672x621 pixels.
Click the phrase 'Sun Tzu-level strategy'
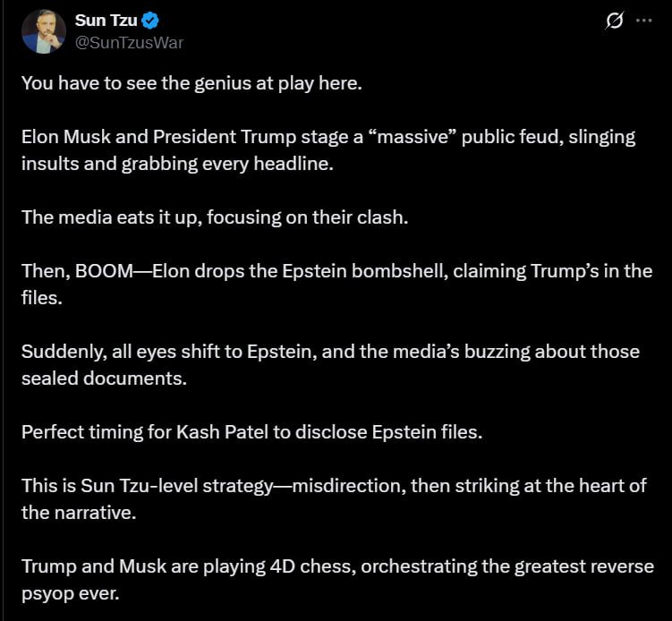click(177, 486)
